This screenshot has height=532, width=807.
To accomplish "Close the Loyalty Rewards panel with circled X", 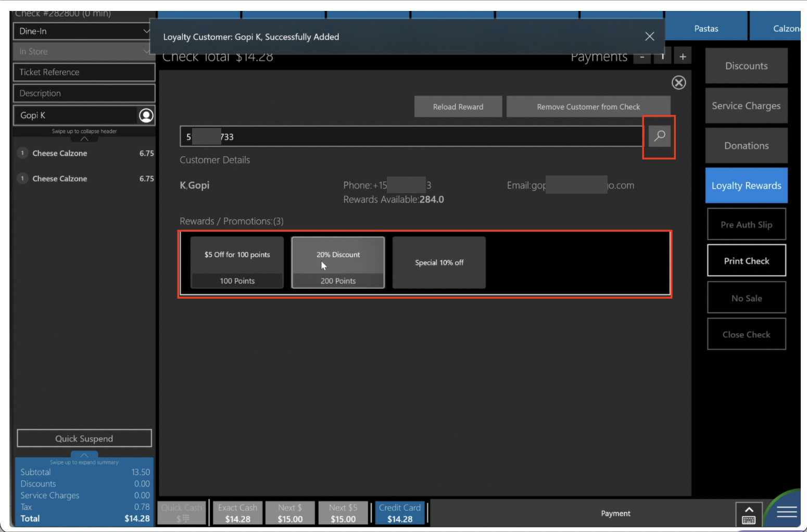I will [x=678, y=83].
